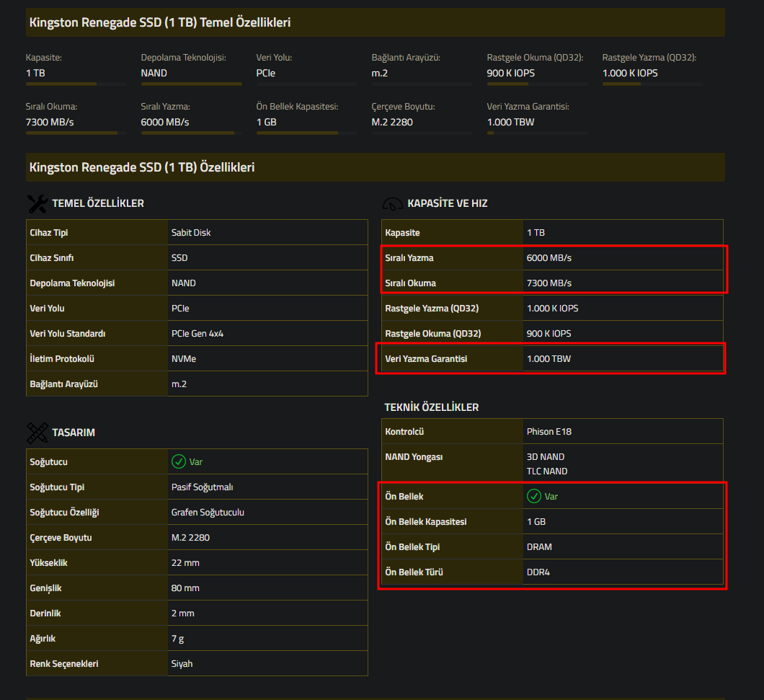Click the Renk Seçenekleri label
This screenshot has height=700, width=764.
pos(64,664)
